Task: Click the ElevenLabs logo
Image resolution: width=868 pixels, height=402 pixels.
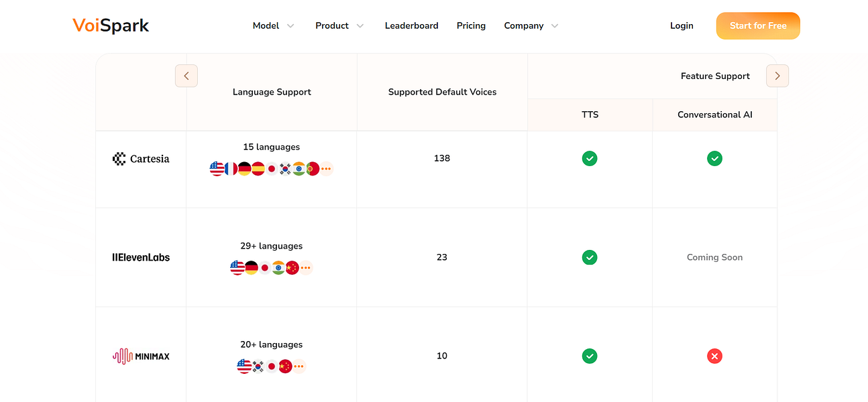Action: pos(141,257)
